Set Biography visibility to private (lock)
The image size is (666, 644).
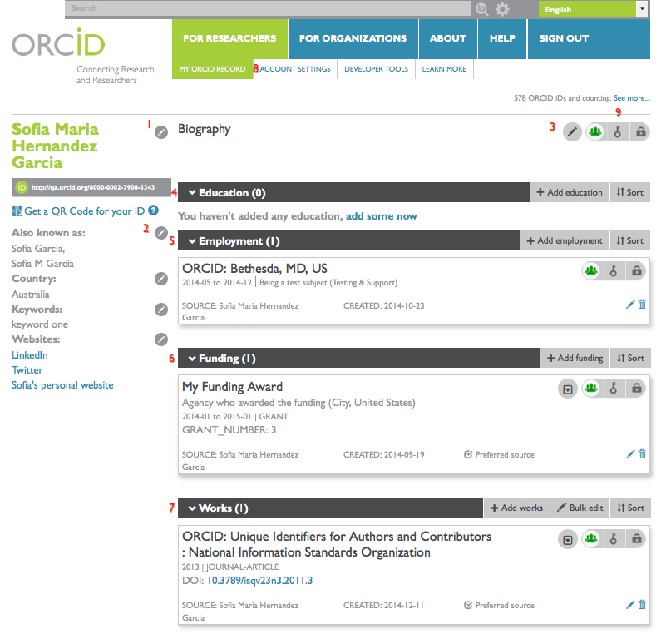[640, 131]
